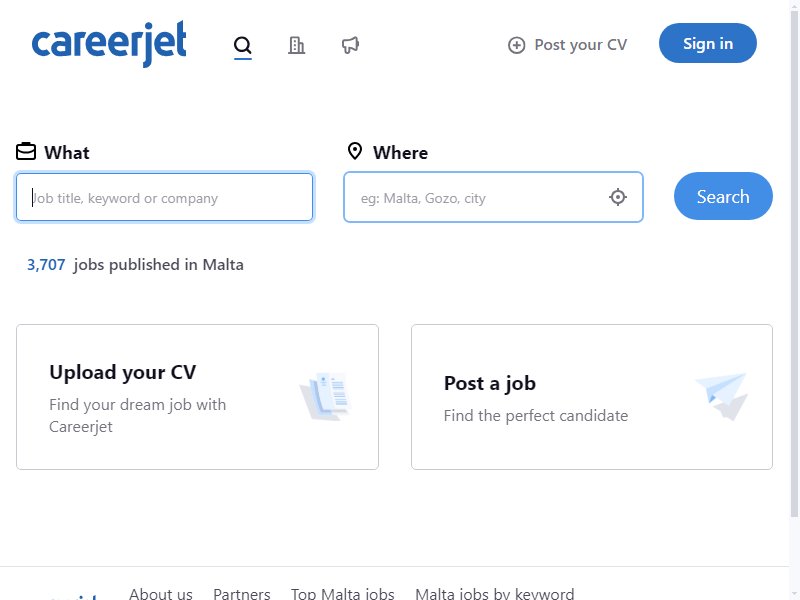The height and width of the screenshot is (600, 800).
Task: Open the About us footer link
Action: coord(161,594)
